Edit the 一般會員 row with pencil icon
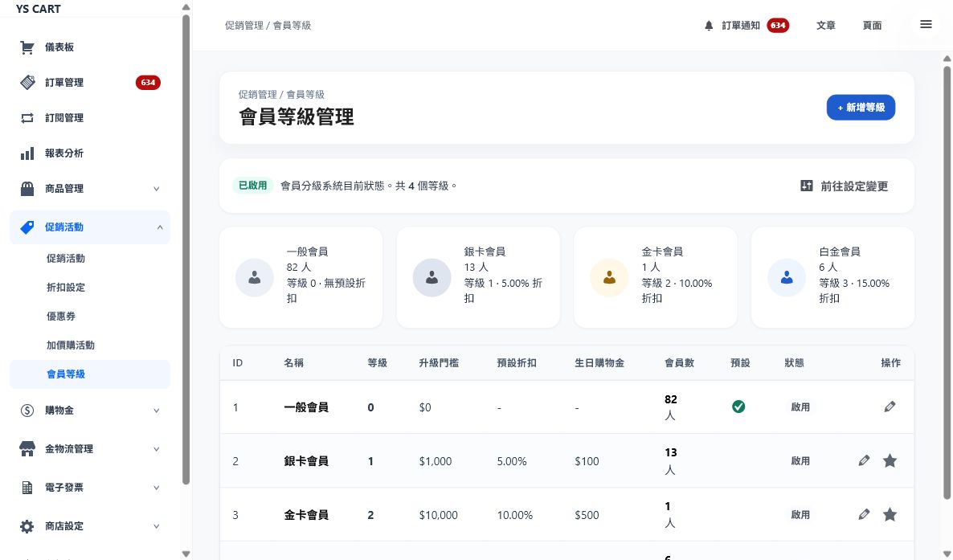The image size is (953, 560). [890, 407]
